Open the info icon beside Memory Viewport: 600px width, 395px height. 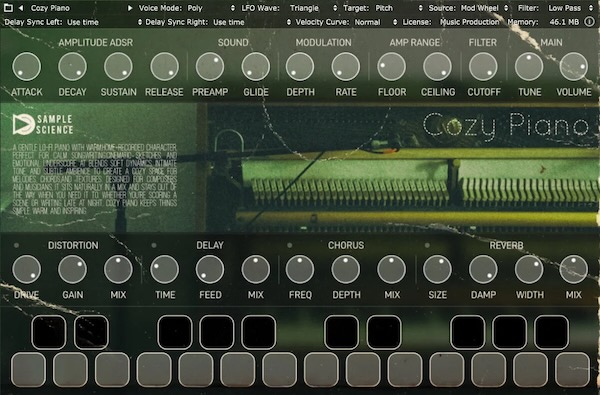coord(589,22)
